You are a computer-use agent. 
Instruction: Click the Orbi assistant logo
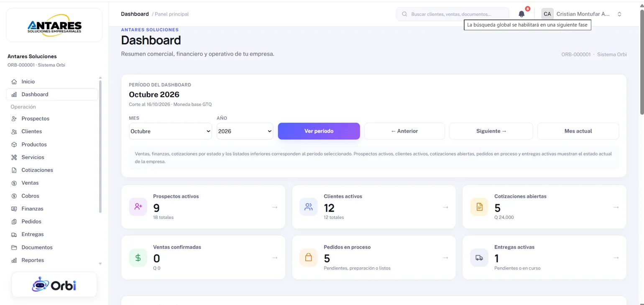(54, 285)
